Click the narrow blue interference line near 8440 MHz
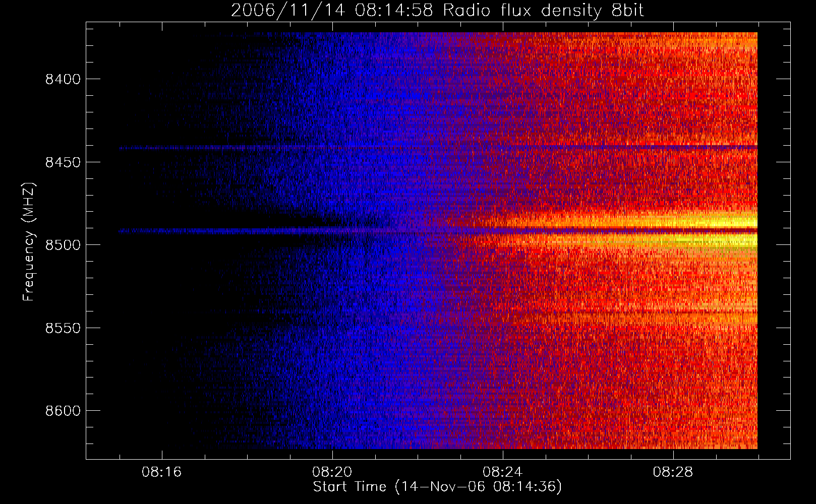This screenshot has width=816, height=504. (x=438, y=148)
